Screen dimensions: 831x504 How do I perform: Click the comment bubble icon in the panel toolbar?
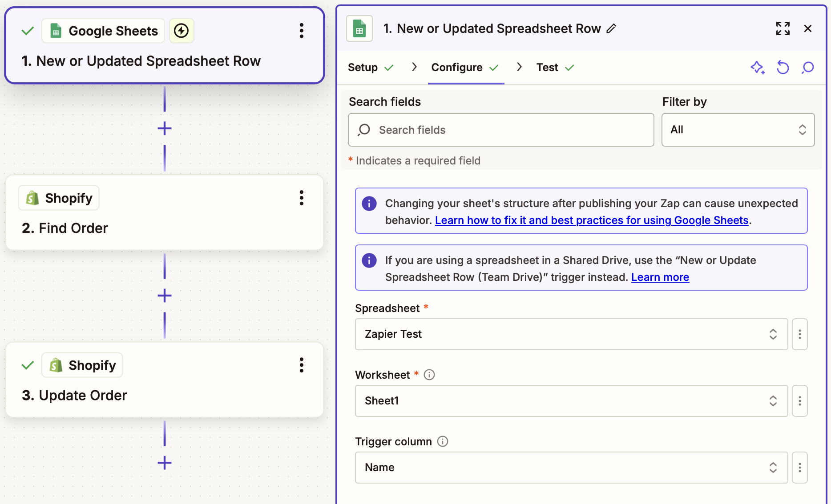[x=808, y=68]
